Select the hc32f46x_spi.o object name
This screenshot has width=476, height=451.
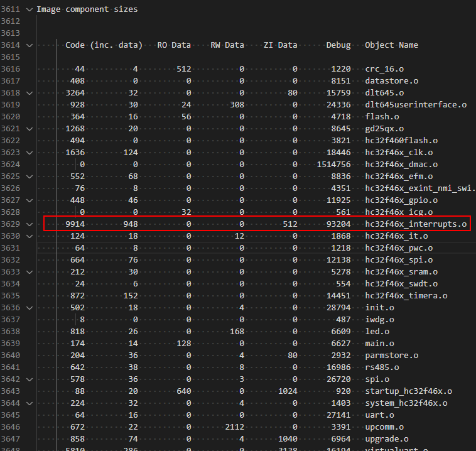399,259
